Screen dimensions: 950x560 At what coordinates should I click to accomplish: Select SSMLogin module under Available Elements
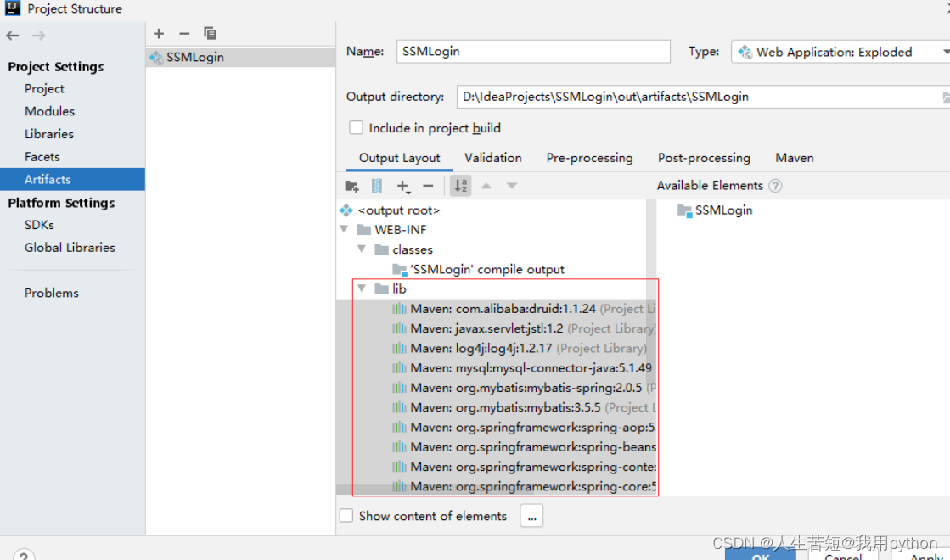click(x=715, y=210)
